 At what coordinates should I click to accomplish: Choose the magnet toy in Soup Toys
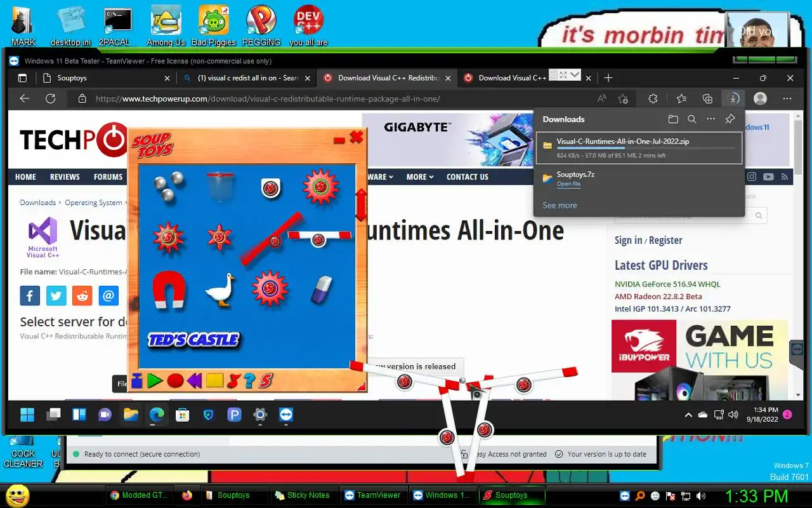(x=169, y=290)
